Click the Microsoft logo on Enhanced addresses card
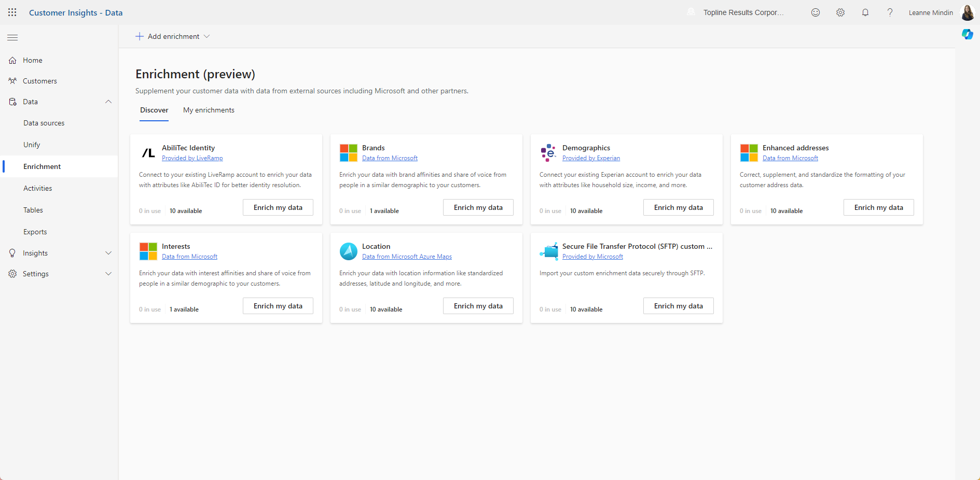The height and width of the screenshot is (480, 980). pyautogui.click(x=749, y=153)
